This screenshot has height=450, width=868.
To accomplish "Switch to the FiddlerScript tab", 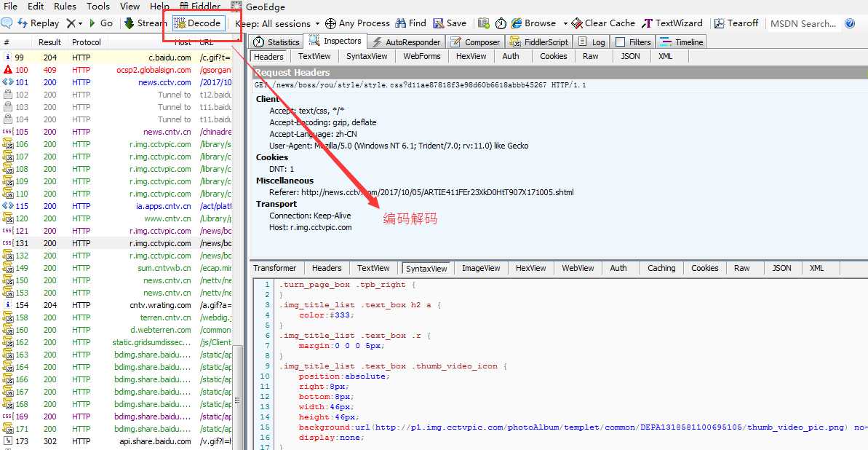I will point(539,42).
